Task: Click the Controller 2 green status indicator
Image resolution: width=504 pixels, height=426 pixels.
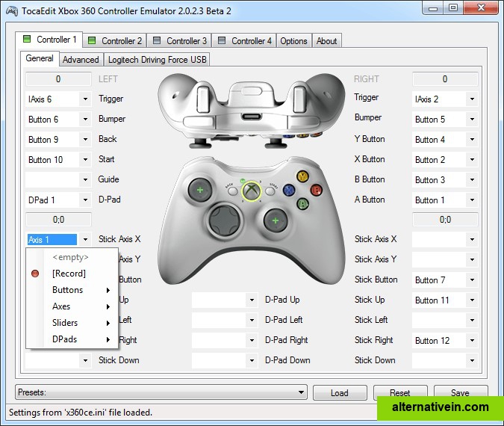Action: coord(92,40)
